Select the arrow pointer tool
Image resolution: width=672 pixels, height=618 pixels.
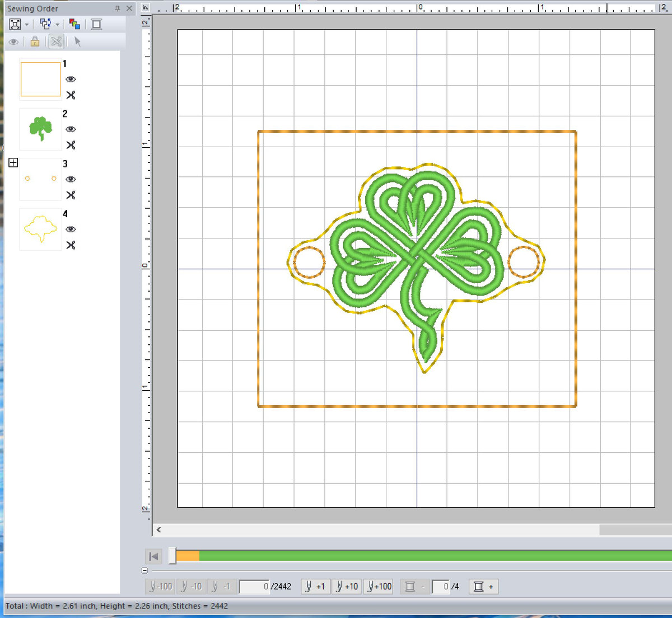coord(78,42)
